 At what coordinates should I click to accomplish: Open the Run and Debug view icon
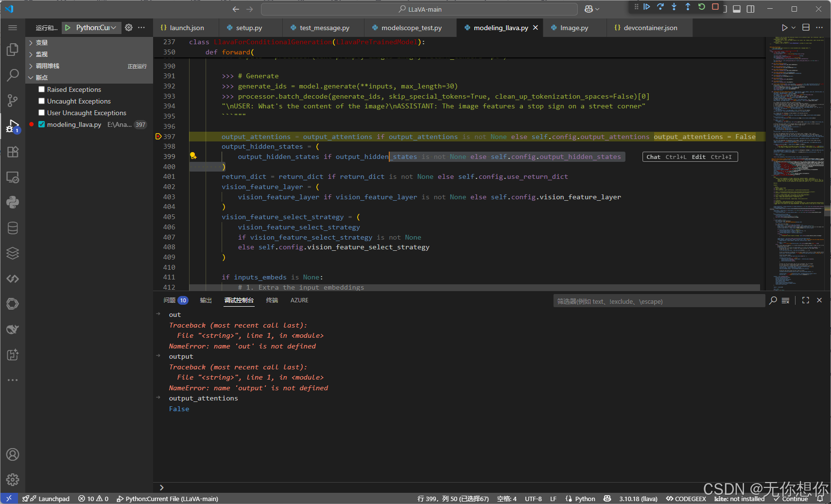(13, 126)
